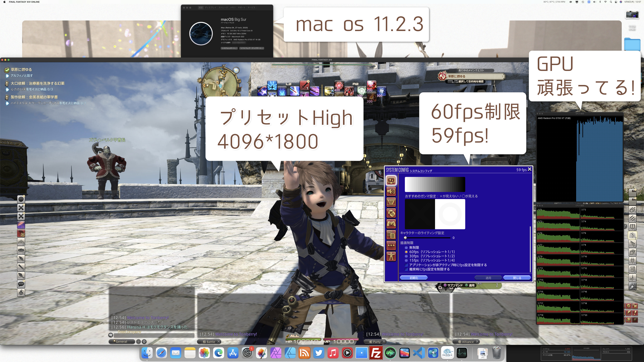The width and height of the screenshot is (644, 362).
Task: Adjust キャラクターのライティング設定 slider
Action: point(427,238)
